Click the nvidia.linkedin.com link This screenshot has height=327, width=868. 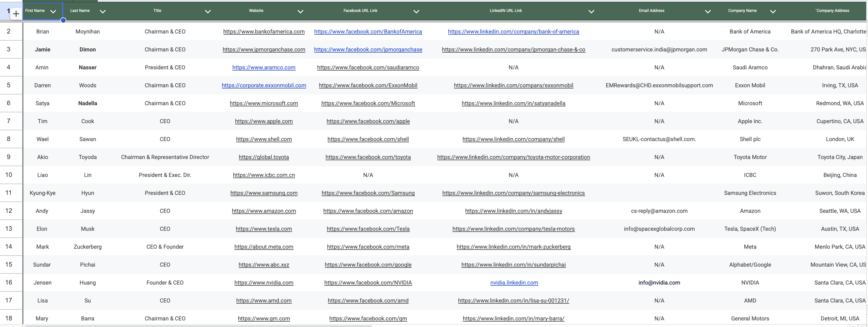click(514, 282)
